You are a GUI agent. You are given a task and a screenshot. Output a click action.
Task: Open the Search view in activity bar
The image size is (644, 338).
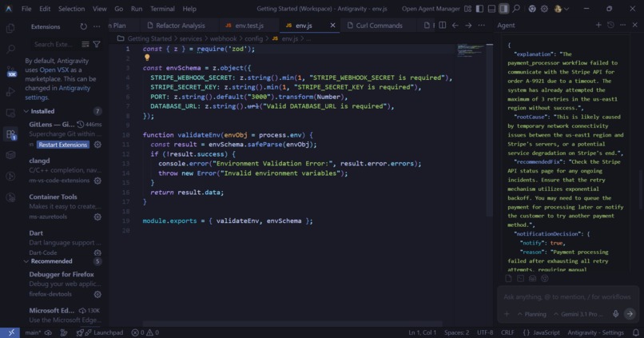10,50
